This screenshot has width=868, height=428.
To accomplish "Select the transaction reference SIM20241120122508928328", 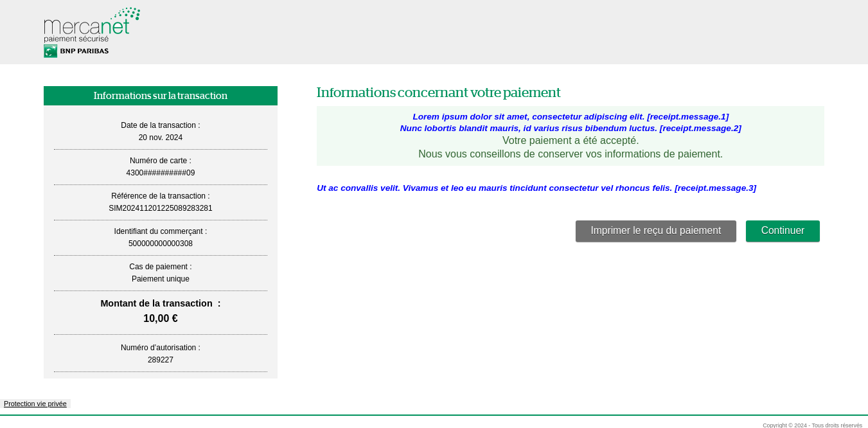I will 160,208.
